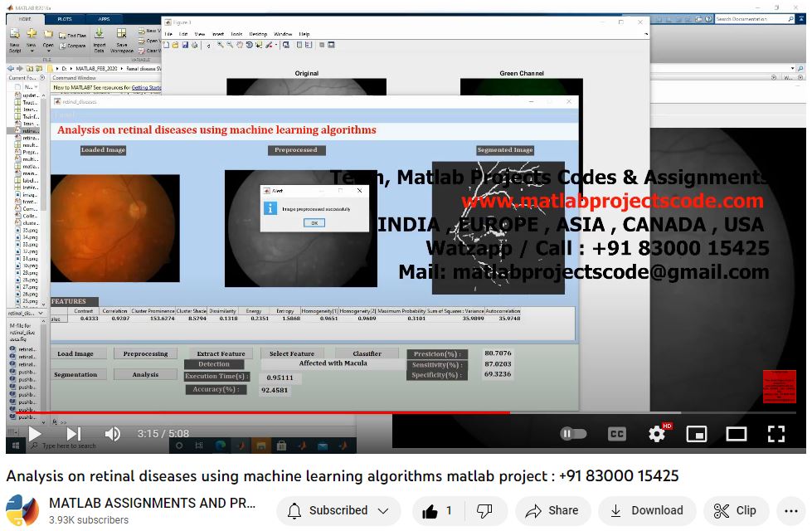The image size is (812, 531).
Task: Open Microsoft Edge in the taskbar
Action: (220, 446)
